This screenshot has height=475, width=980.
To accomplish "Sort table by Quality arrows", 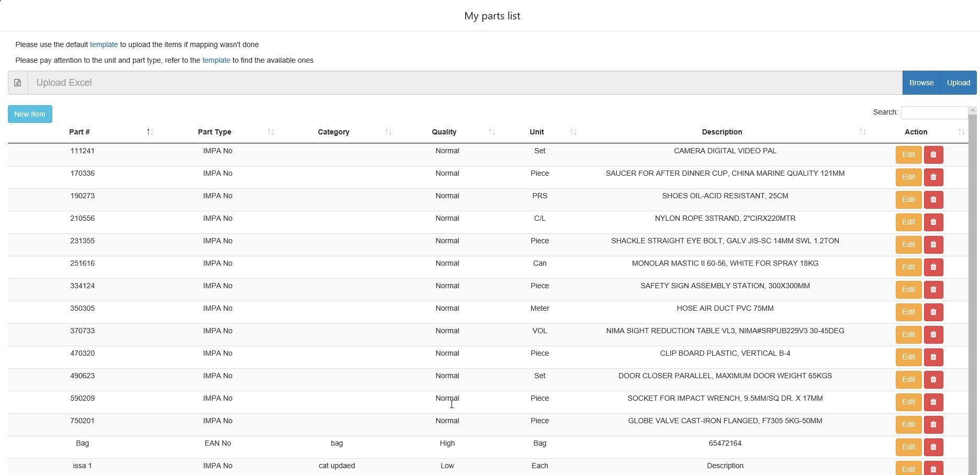I will coord(492,132).
